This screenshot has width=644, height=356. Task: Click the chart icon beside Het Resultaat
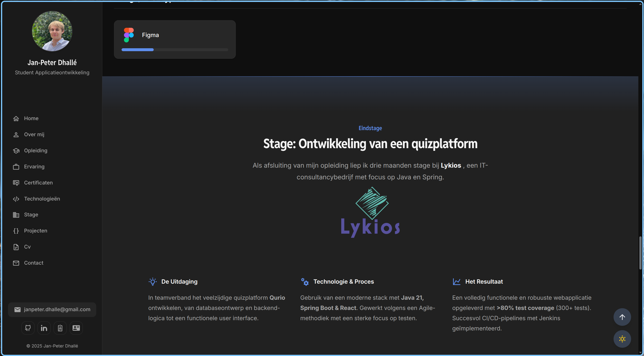(x=457, y=282)
